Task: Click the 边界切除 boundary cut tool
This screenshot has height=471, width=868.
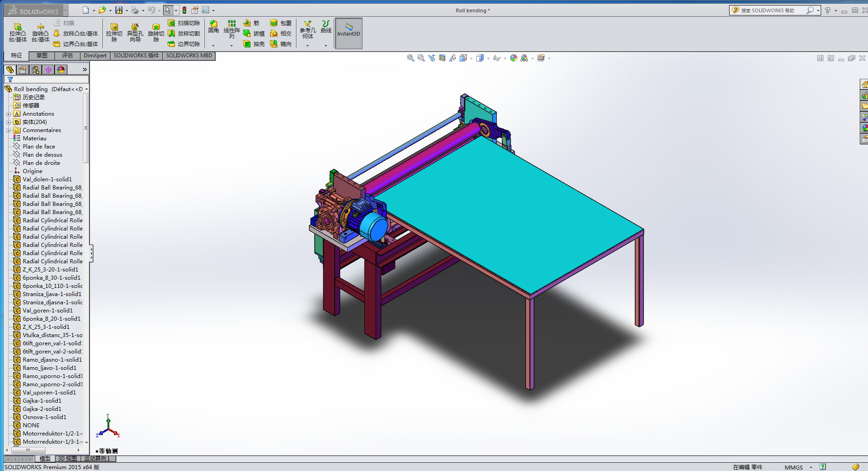Action: coord(184,44)
